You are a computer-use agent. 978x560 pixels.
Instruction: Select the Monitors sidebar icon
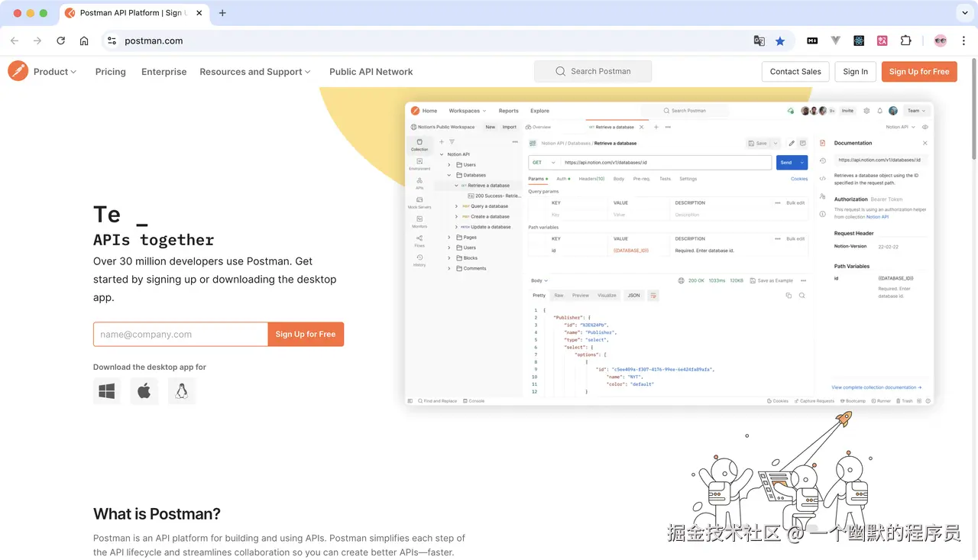419,219
